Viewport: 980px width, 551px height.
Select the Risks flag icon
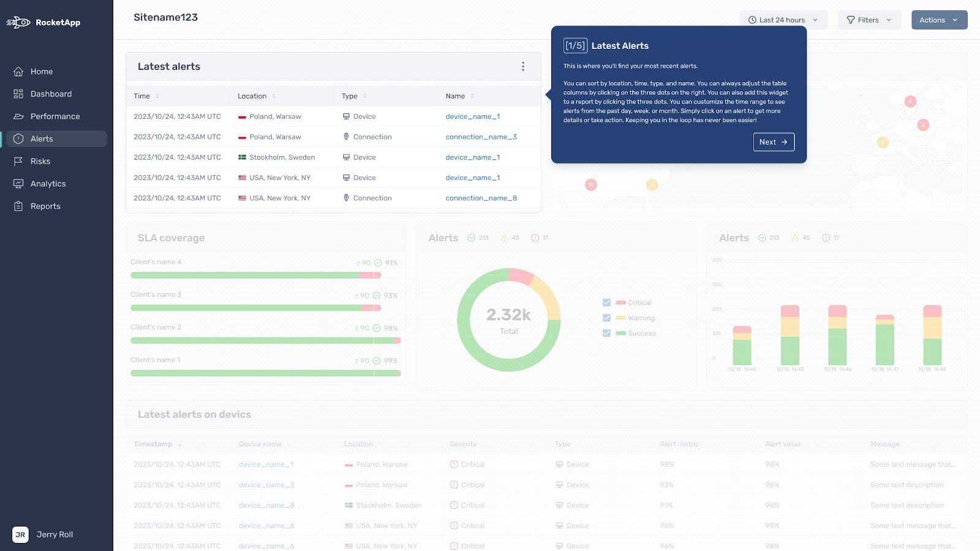pos(19,161)
